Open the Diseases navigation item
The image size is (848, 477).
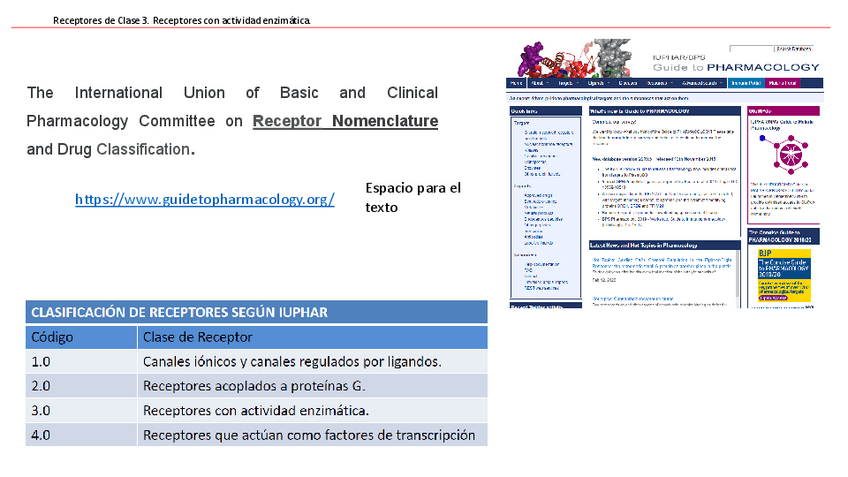pos(628,83)
